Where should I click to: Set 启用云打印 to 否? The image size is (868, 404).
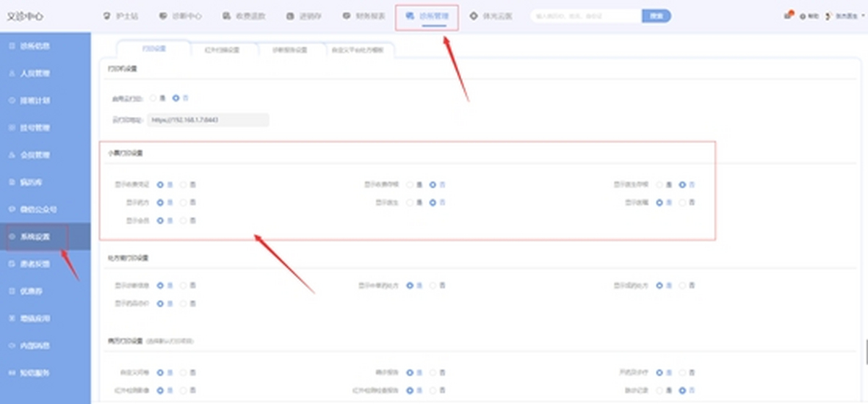coord(176,98)
